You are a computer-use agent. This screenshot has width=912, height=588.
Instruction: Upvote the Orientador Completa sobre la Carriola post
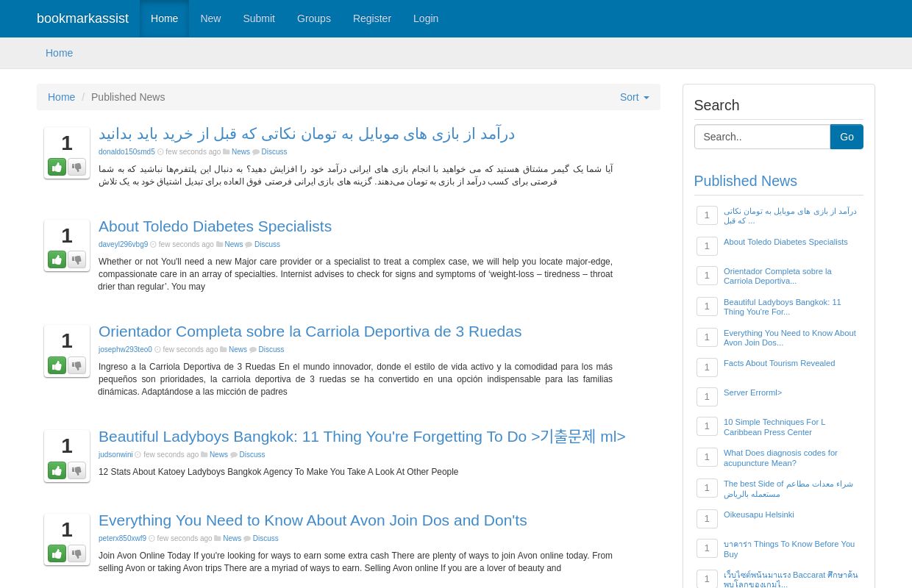pos(57,365)
